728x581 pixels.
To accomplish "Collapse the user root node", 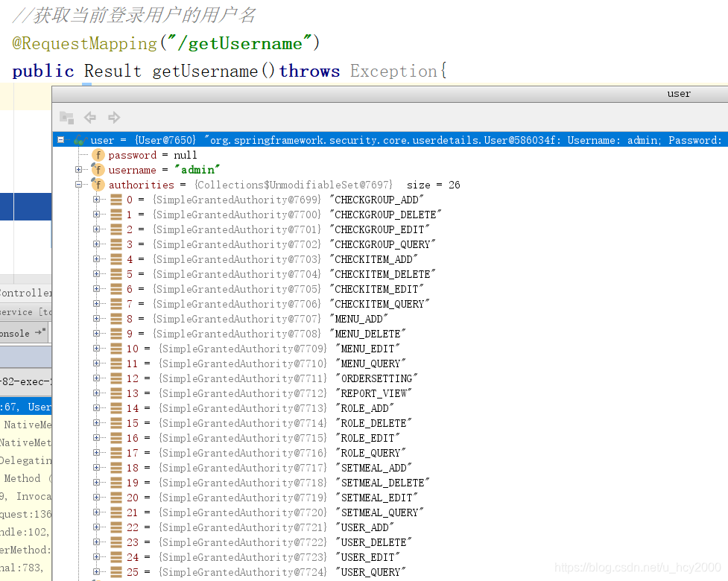I will (61, 140).
